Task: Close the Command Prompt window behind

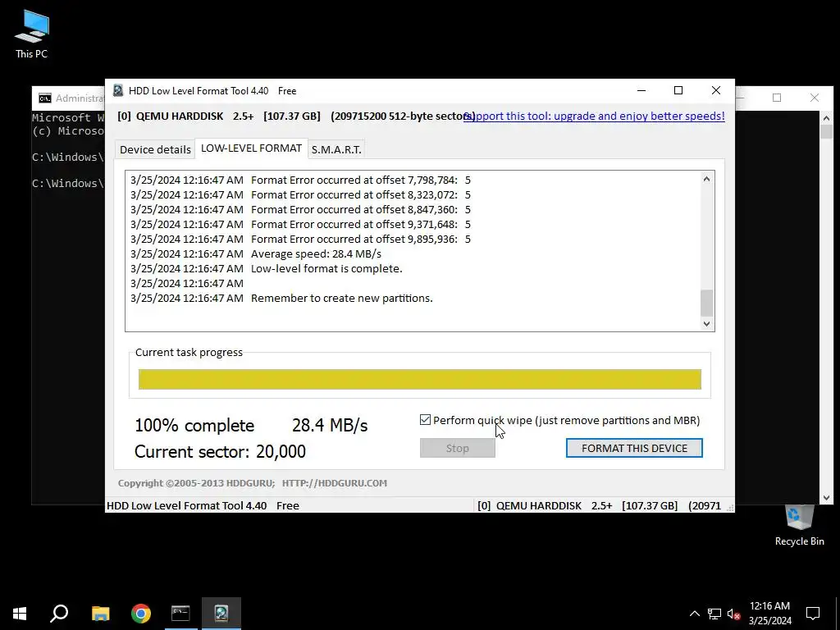Action: (815, 98)
